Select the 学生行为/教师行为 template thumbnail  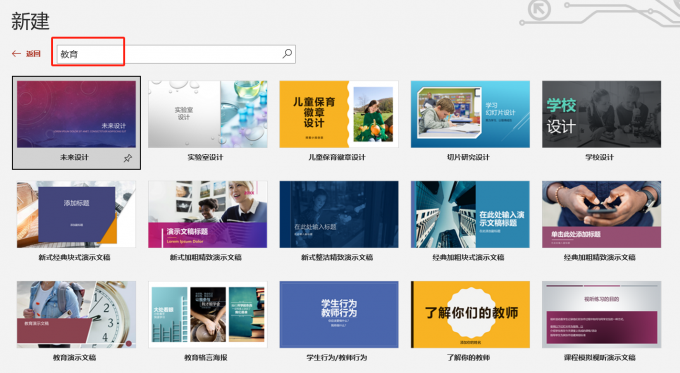click(x=339, y=314)
